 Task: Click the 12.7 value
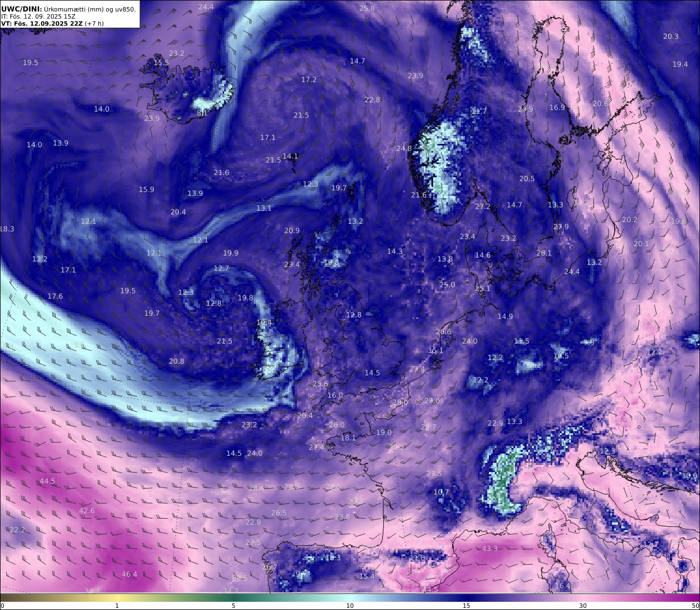pyautogui.click(x=221, y=268)
